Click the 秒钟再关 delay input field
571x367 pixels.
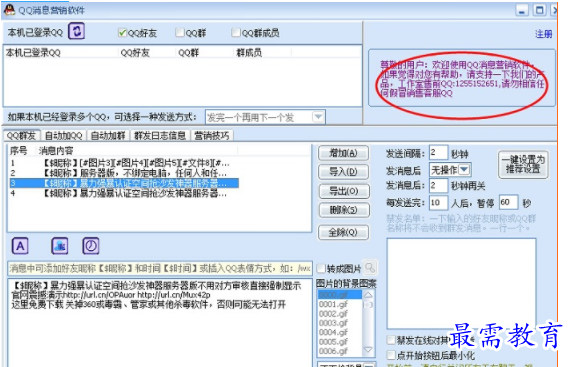coord(438,186)
